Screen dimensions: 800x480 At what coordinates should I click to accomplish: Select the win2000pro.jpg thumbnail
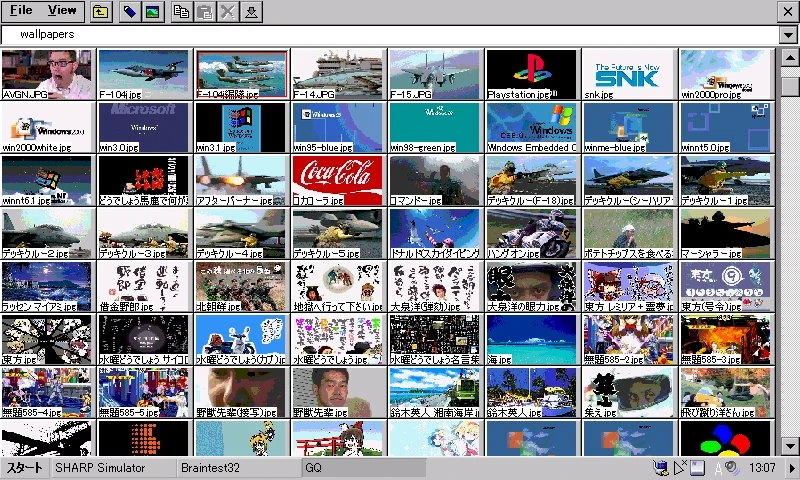(x=727, y=74)
